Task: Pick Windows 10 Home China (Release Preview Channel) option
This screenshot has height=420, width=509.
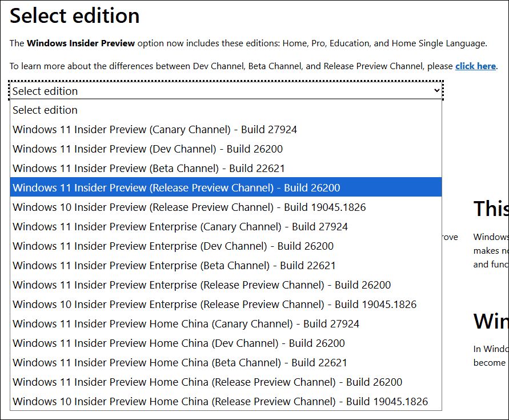Action: (226, 402)
